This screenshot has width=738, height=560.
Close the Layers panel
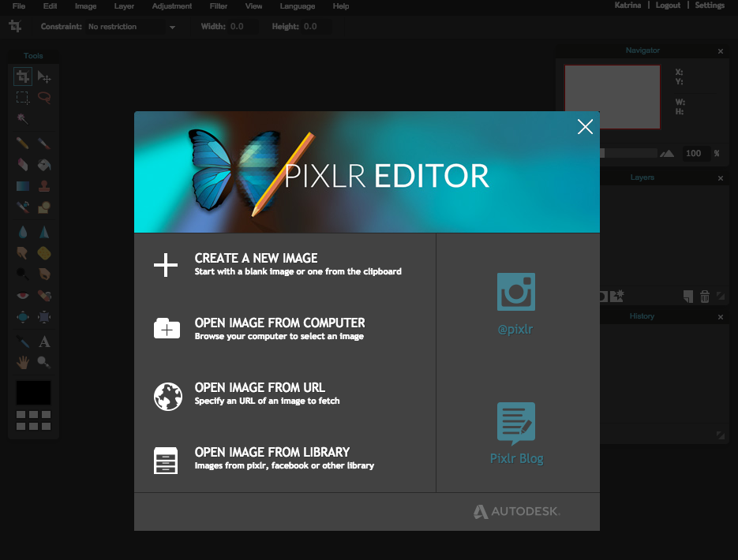tap(721, 178)
